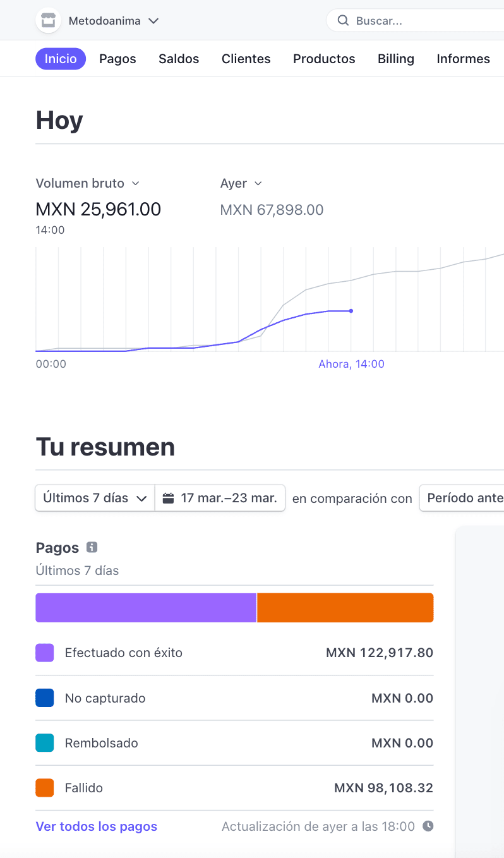Click the teal Rembolsado swatch
Viewport: 504px width, 858px height.
click(x=44, y=743)
